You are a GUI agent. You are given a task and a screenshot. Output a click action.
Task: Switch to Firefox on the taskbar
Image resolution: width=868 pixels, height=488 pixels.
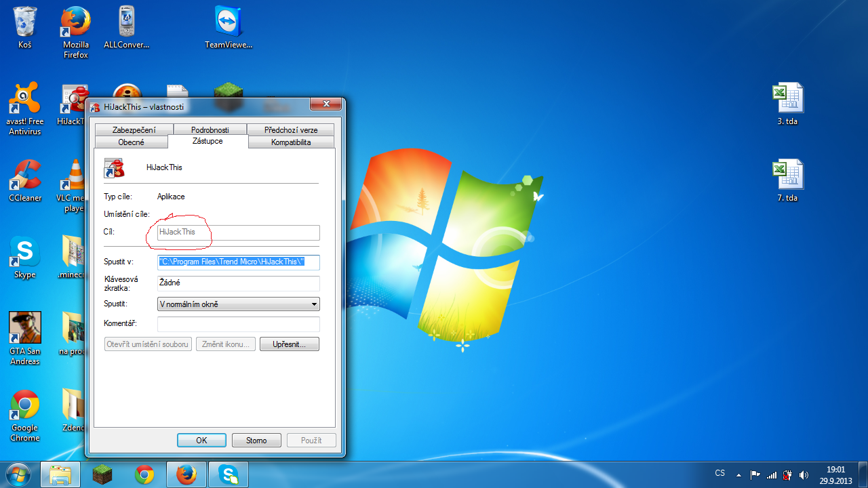click(x=186, y=474)
